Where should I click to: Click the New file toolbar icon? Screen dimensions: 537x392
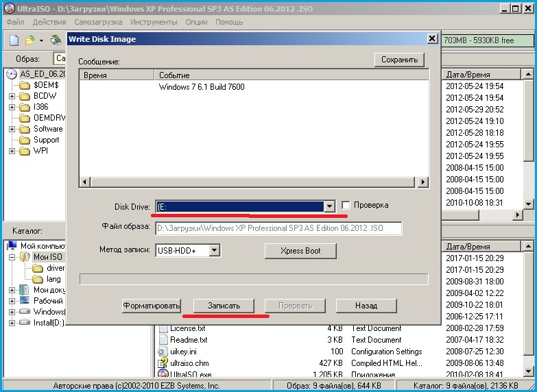(14, 40)
